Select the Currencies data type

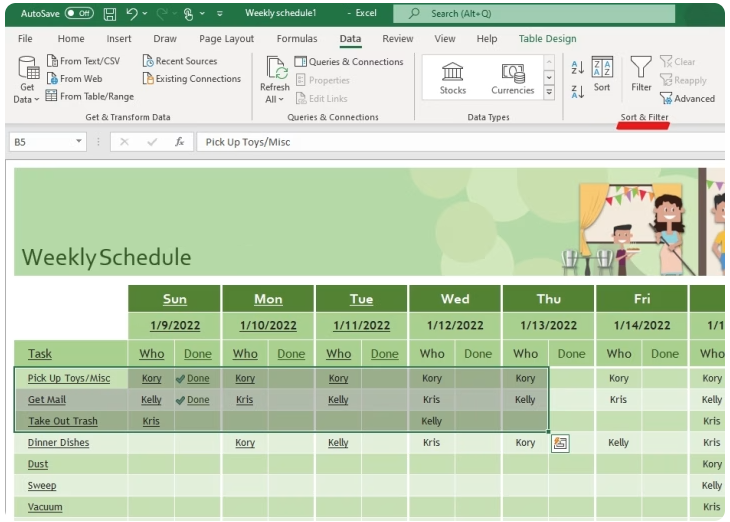(x=512, y=78)
